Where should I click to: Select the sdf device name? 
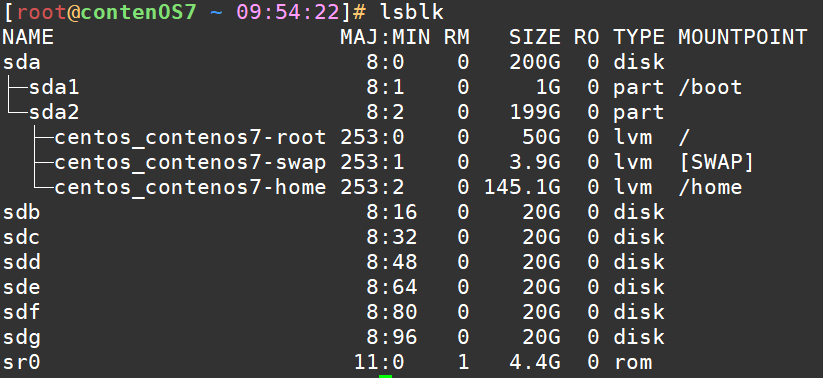click(22, 312)
